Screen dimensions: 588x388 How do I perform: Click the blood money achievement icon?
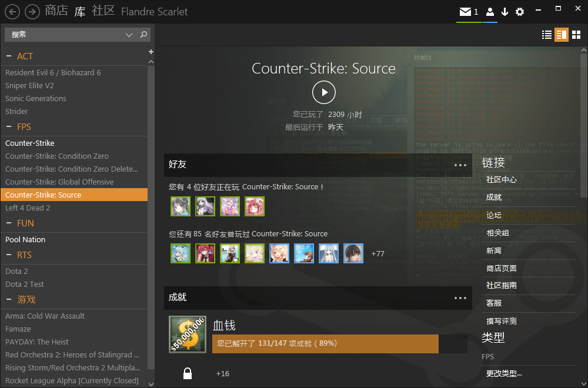(188, 335)
